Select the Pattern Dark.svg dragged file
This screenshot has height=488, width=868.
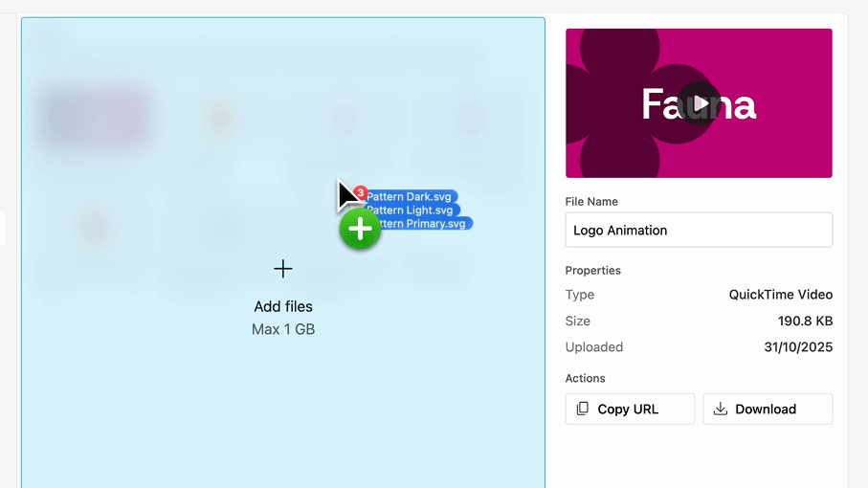[x=412, y=197]
